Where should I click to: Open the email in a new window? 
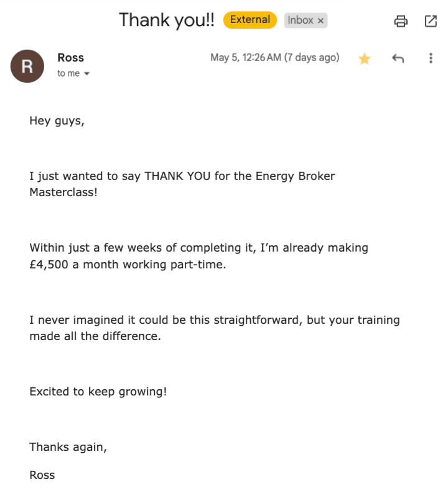click(431, 21)
